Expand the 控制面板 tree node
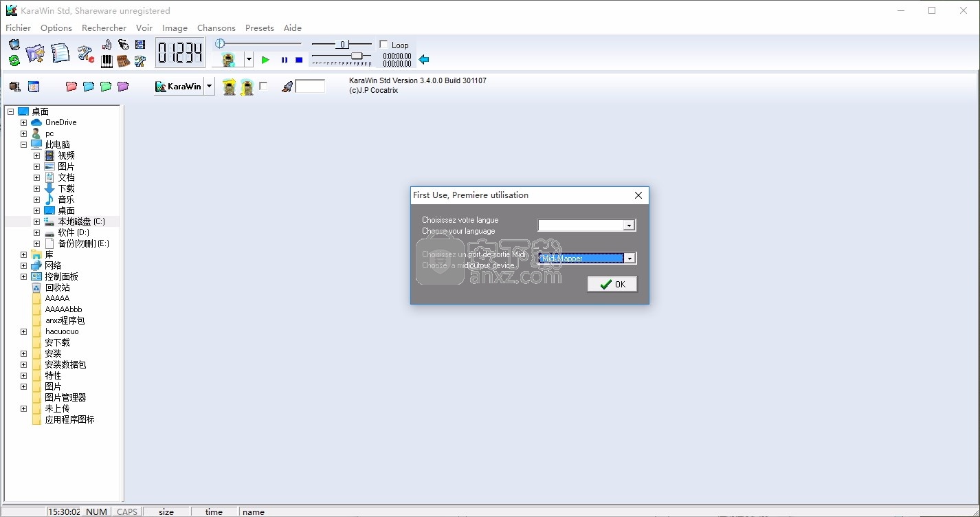 point(23,276)
